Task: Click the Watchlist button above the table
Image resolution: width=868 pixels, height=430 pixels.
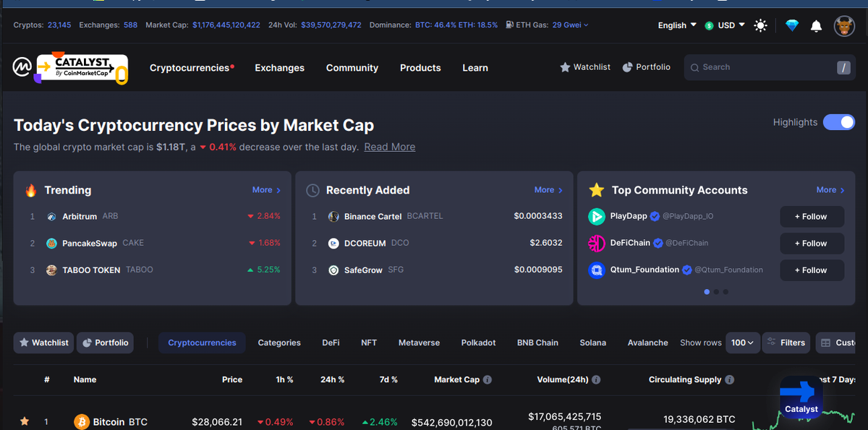Action: (43, 343)
